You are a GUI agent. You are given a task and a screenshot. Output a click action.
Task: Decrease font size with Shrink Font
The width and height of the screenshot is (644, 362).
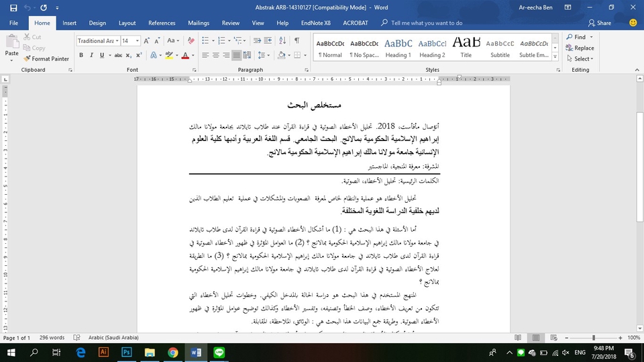coord(157,41)
